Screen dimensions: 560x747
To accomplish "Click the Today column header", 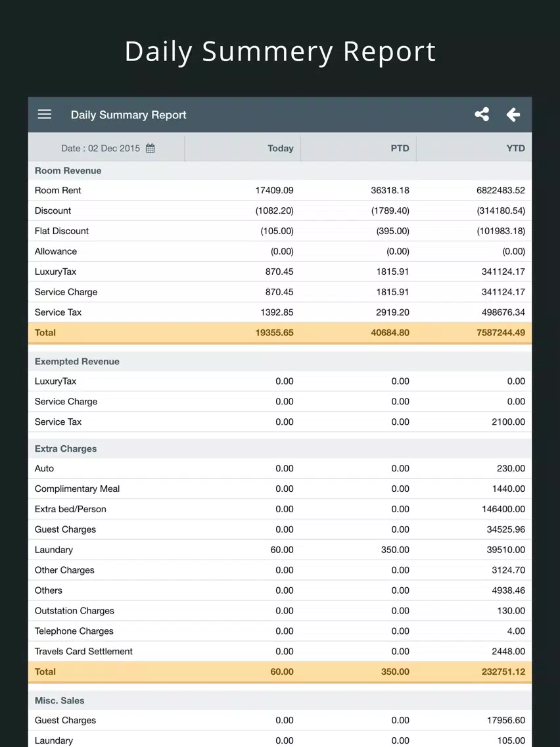I will pyautogui.click(x=281, y=148).
